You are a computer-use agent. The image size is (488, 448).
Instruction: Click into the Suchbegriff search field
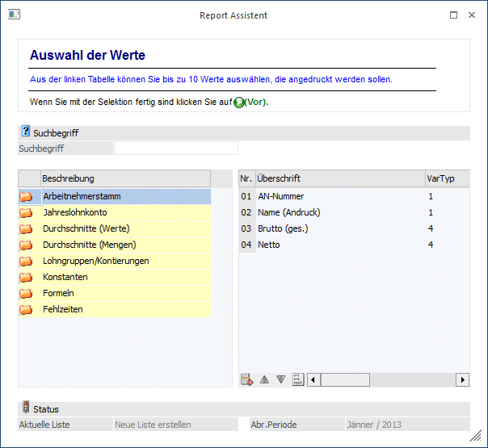click(176, 149)
